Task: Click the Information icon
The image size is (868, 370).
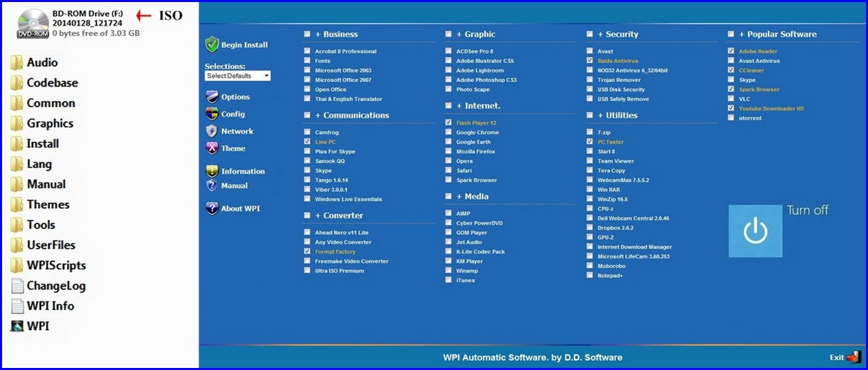Action: [212, 171]
